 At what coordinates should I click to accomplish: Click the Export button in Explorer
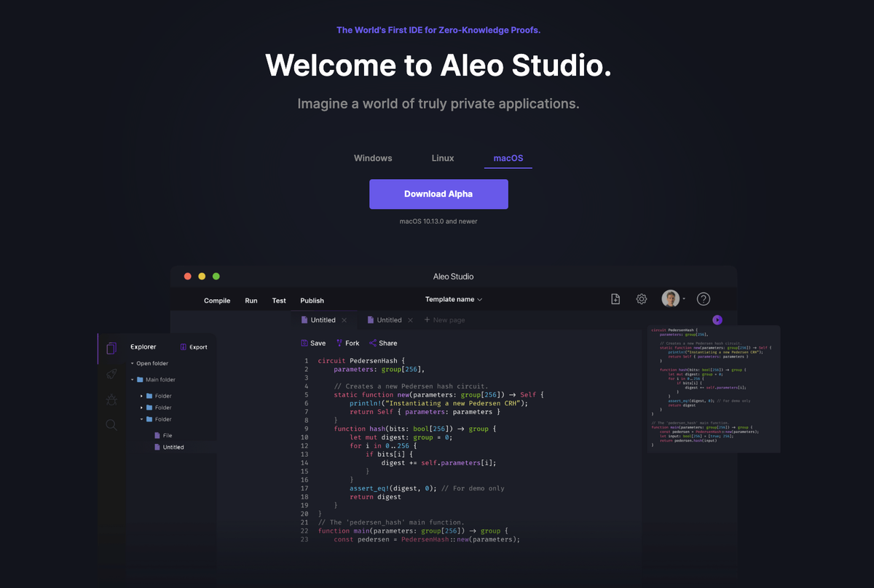194,347
